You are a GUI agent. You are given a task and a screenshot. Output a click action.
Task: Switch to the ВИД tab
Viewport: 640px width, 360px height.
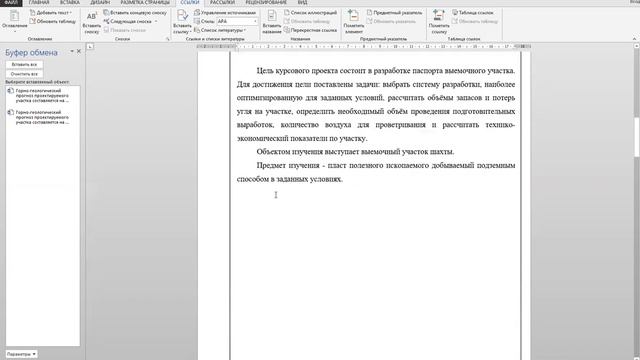302,2
